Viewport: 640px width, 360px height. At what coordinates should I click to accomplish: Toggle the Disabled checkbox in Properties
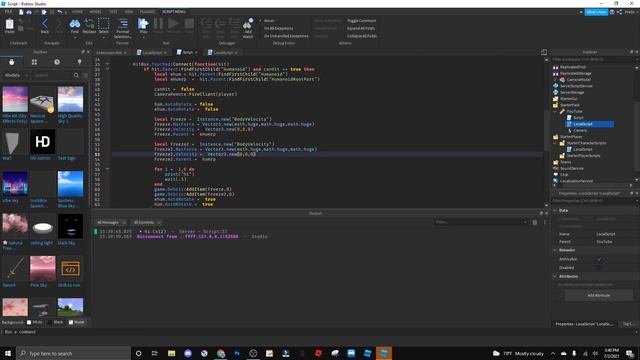point(599,268)
